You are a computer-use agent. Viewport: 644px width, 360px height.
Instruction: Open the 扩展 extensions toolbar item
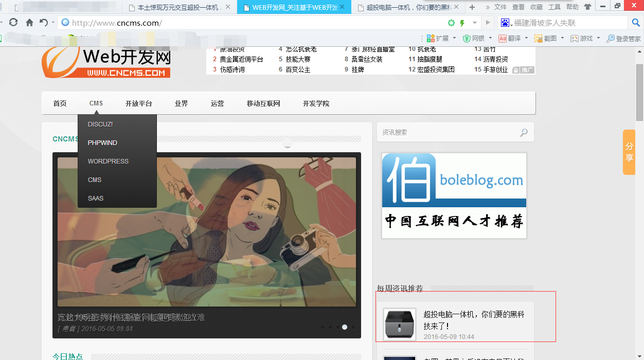(438, 39)
